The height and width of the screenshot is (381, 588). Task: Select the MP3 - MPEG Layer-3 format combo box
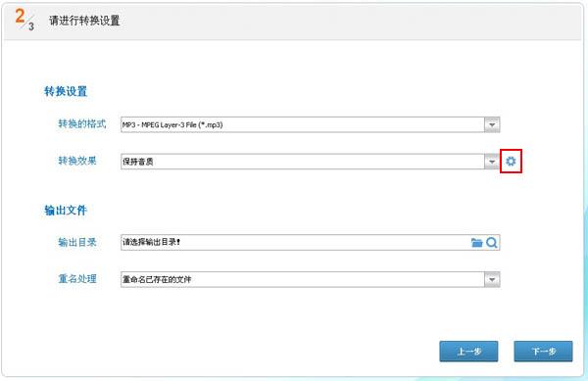click(310, 124)
